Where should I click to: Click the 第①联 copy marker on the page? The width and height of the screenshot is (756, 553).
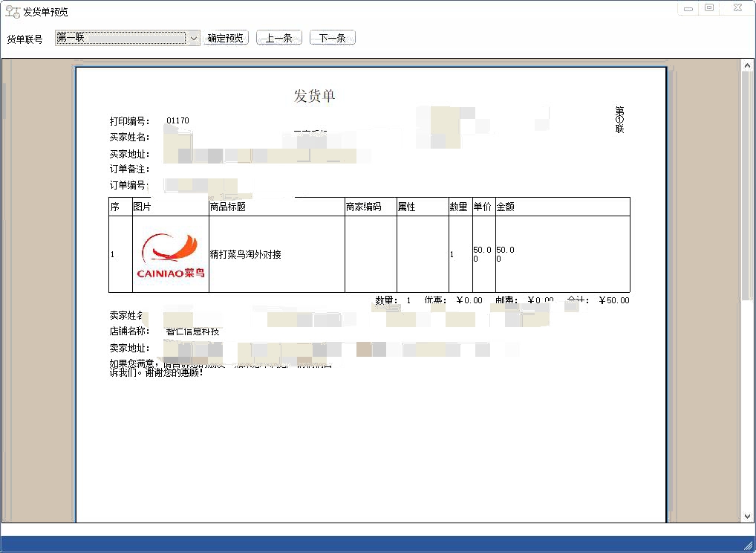[x=619, y=120]
